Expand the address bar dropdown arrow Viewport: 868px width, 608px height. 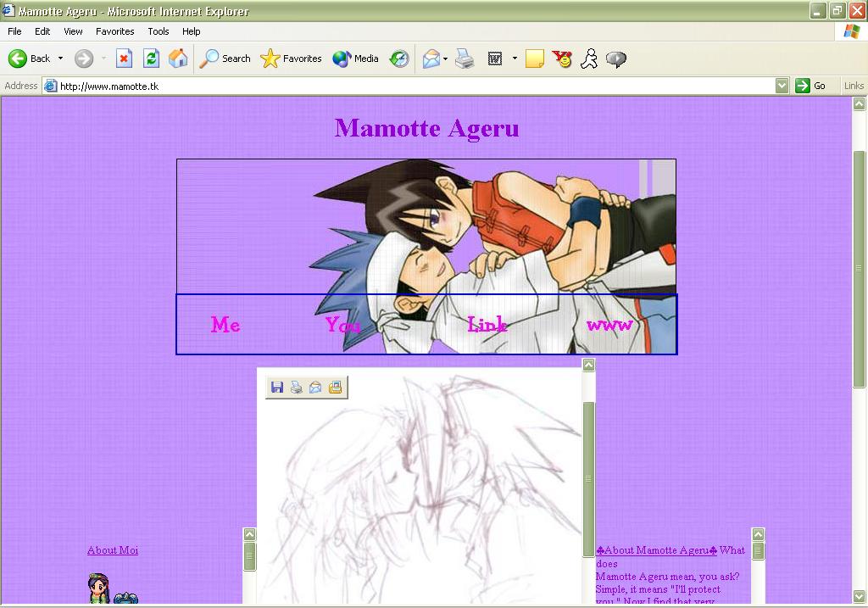coord(782,86)
